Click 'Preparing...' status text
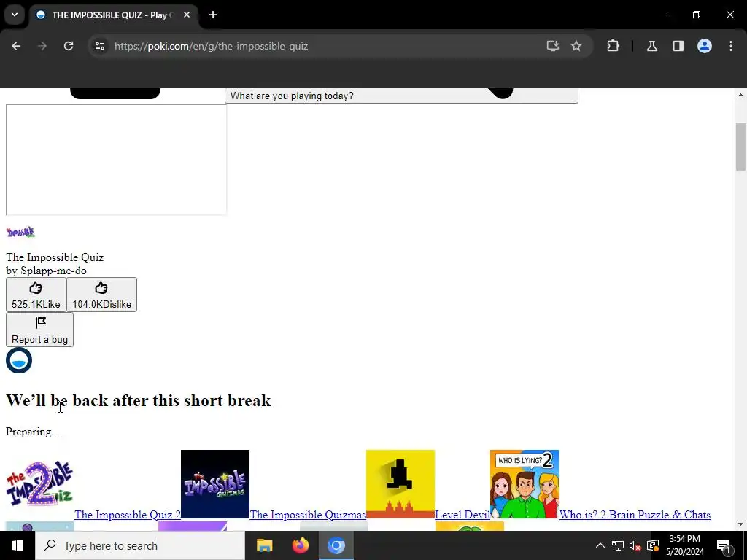This screenshot has height=560, width=747. (x=33, y=432)
